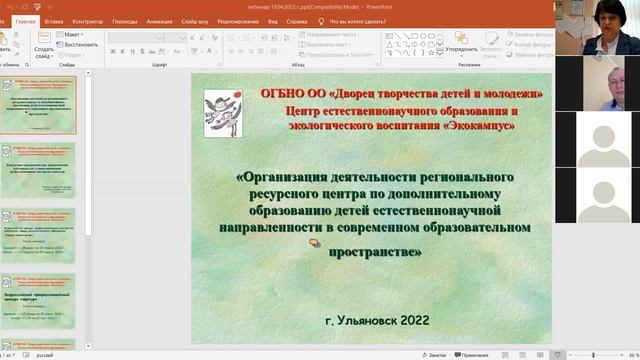
Task: Toggle italic (К) formatting
Action: coord(122,51)
